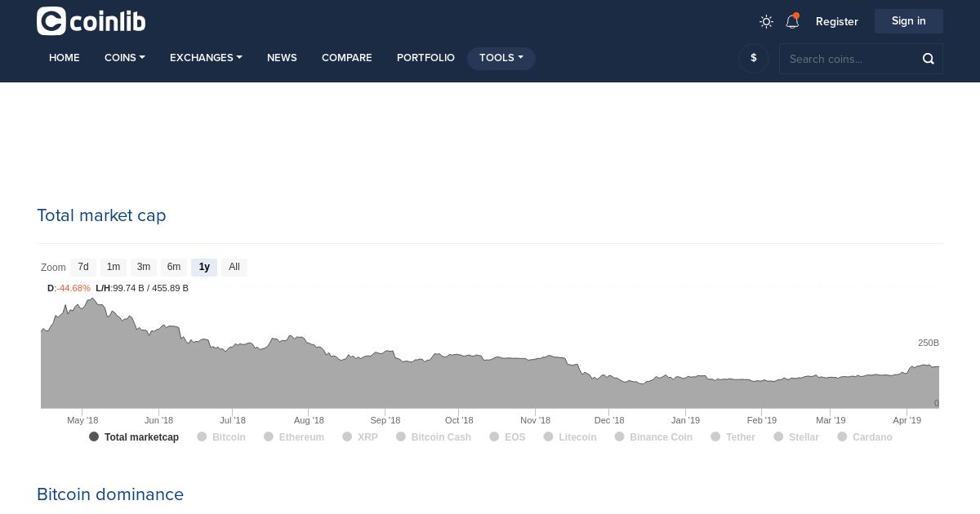Image resolution: width=980 pixels, height=514 pixels.
Task: Open notifications bell icon
Action: [x=792, y=21]
